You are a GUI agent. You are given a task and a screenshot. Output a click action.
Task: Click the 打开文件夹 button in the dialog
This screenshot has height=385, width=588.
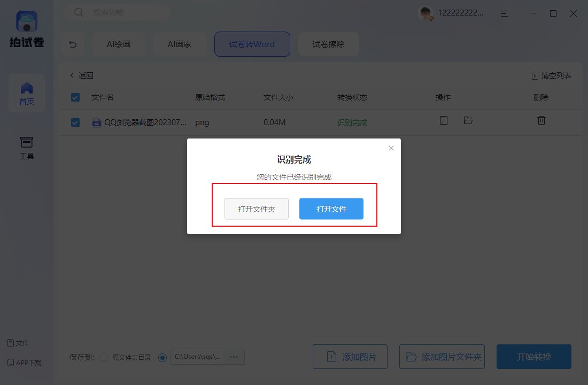(x=256, y=209)
